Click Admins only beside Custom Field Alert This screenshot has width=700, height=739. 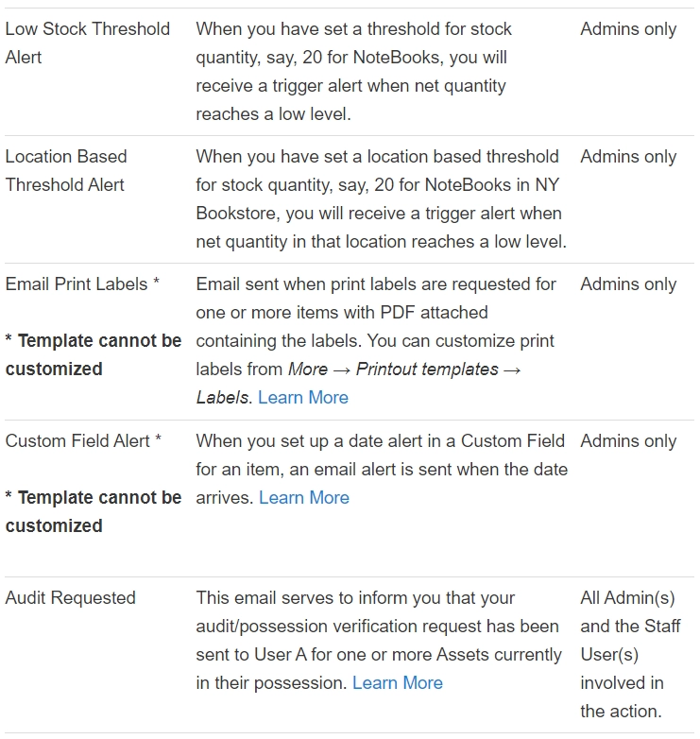pos(628,441)
